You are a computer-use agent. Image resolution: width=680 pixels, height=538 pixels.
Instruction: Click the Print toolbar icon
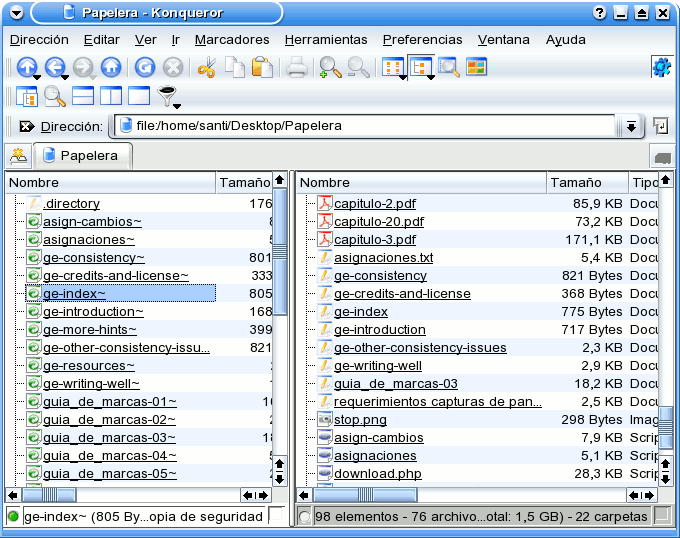[297, 68]
